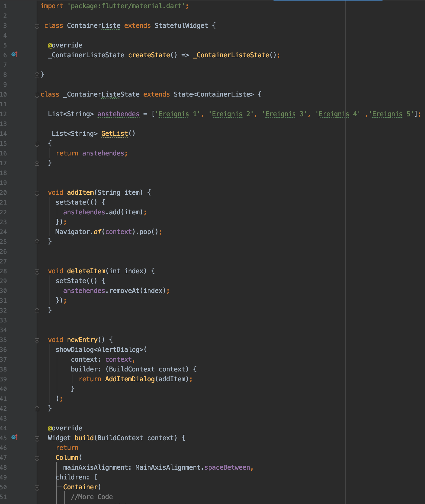Click the newEntry method name
Viewport: 425px width, 504px height.
(82, 340)
